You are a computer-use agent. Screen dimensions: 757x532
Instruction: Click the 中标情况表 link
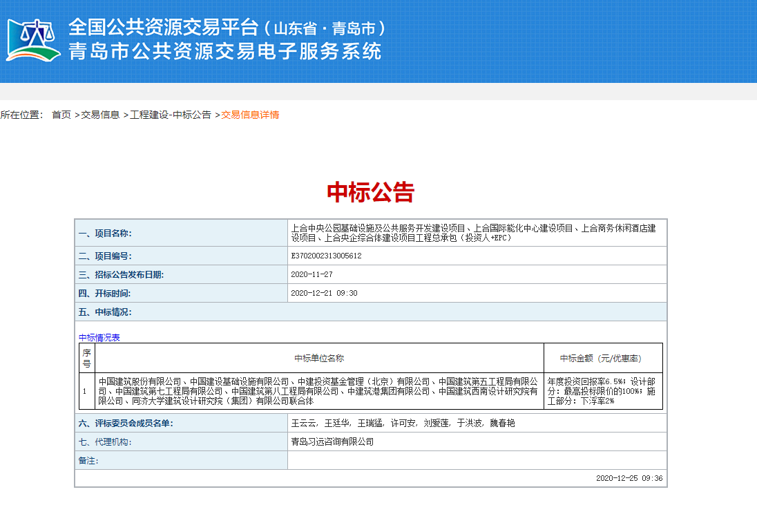(99, 337)
